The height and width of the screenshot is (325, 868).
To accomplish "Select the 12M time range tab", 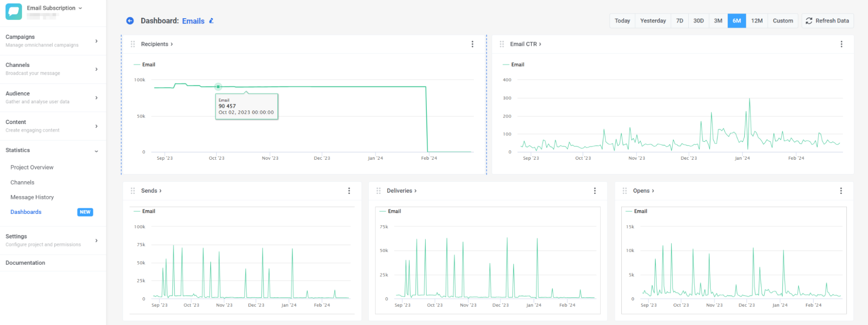I will tap(756, 21).
